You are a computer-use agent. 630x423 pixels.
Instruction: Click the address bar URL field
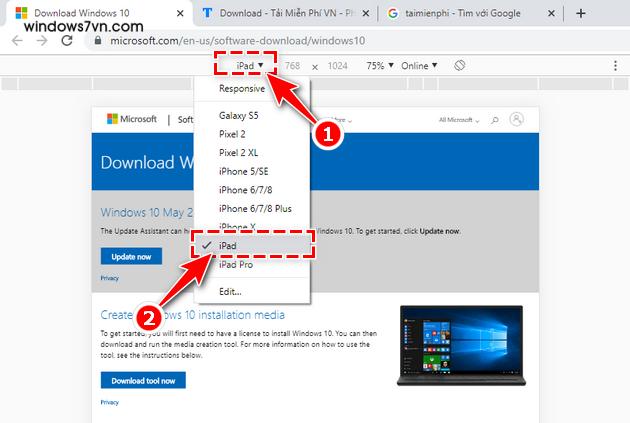tap(300, 40)
